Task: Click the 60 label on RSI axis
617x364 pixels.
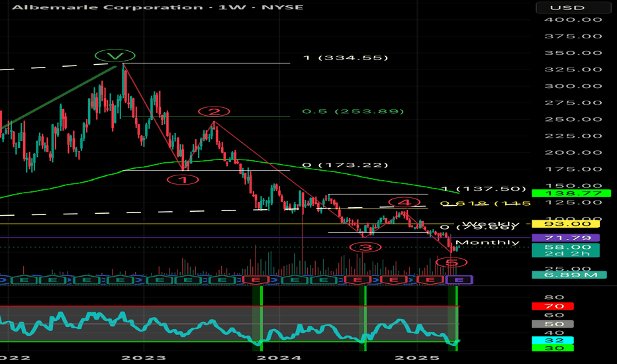Action: 554,315
